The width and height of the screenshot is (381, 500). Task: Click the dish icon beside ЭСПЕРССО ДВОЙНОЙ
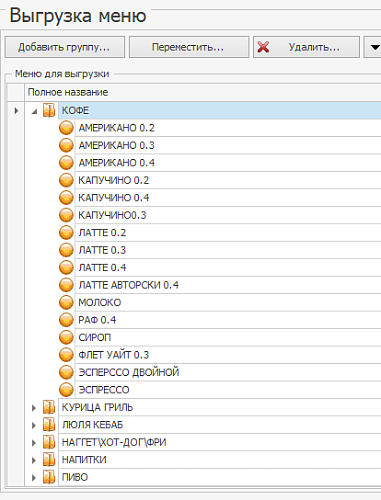pyautogui.click(x=66, y=372)
